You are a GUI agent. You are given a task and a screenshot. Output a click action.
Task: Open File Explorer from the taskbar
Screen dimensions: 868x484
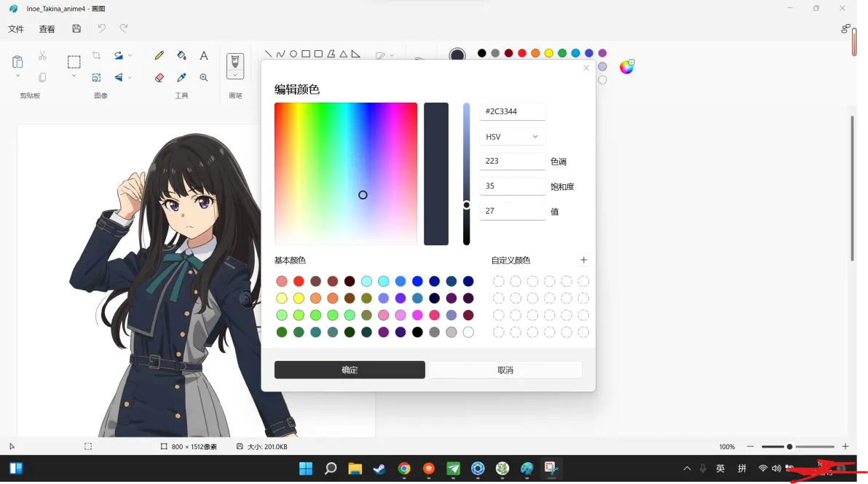coord(355,469)
